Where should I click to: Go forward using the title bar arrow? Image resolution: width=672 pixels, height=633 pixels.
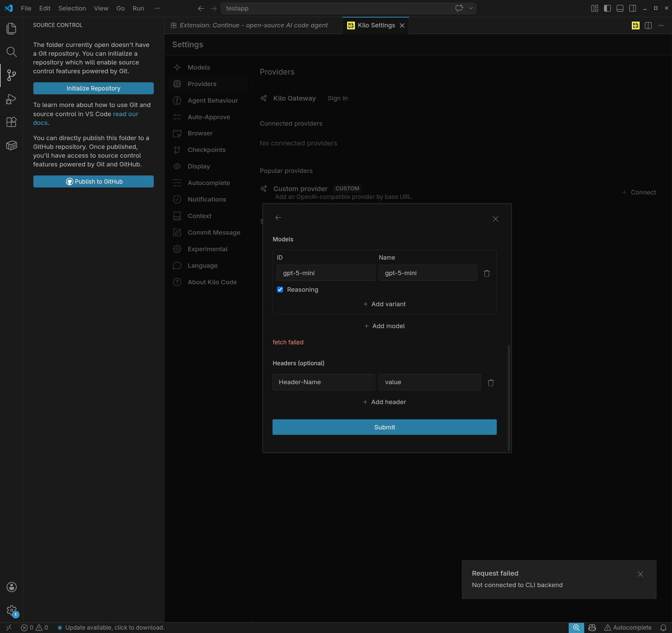click(x=214, y=8)
